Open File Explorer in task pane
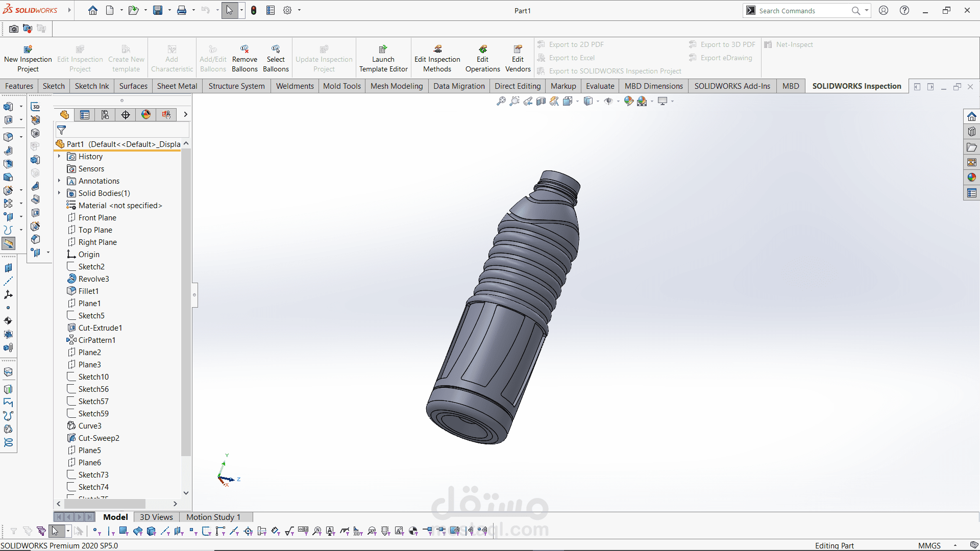The width and height of the screenshot is (980, 551). pyautogui.click(x=972, y=147)
